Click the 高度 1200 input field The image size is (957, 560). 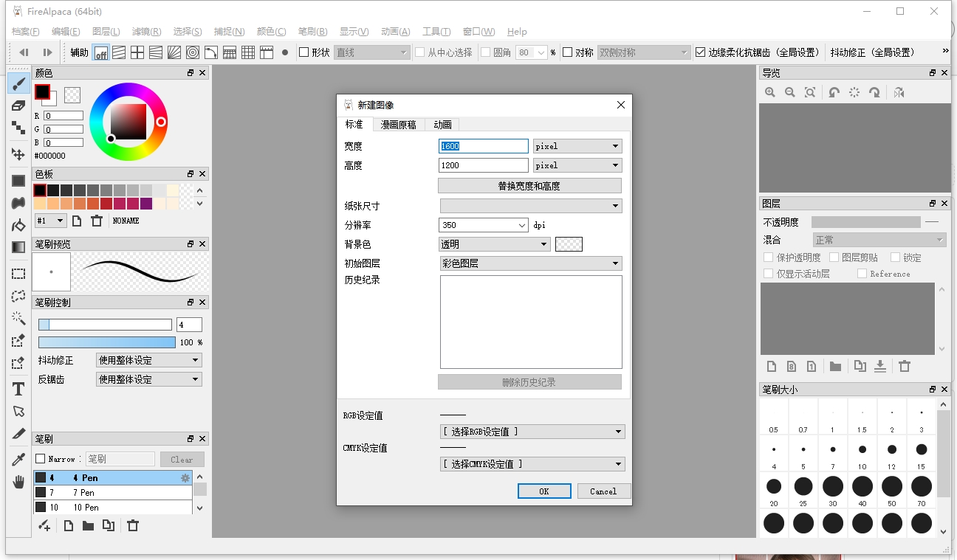point(484,165)
